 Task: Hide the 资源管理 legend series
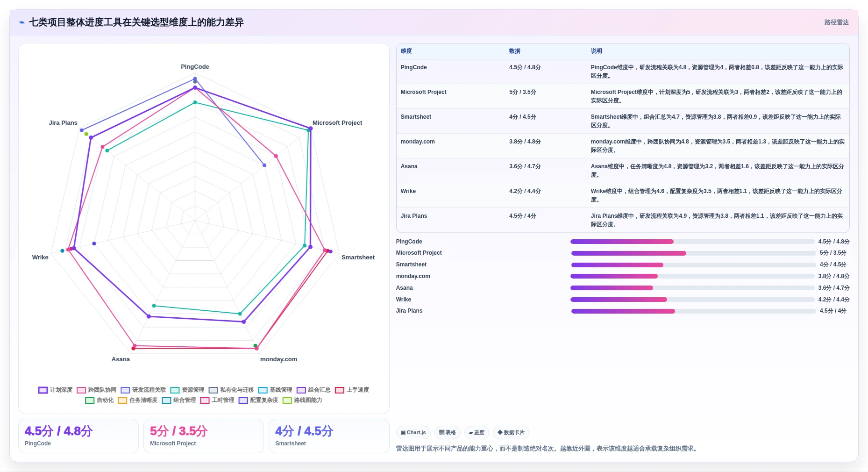coord(187,390)
